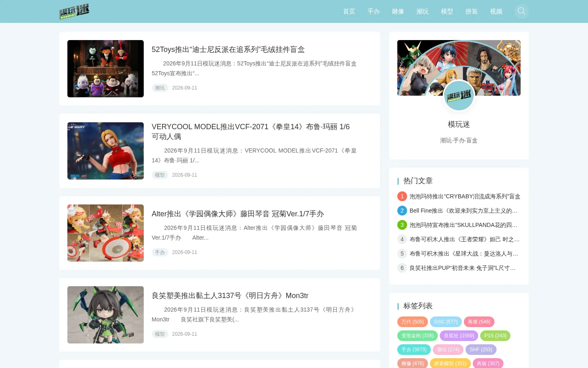
Task: Select the 再版 (307) tag
Action: [488, 364]
